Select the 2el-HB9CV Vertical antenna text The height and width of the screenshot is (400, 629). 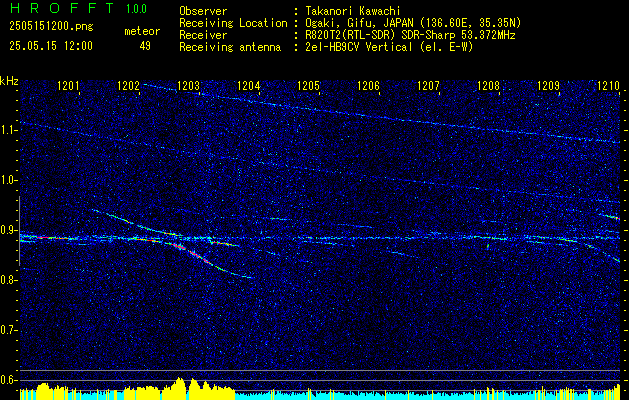click(x=390, y=47)
